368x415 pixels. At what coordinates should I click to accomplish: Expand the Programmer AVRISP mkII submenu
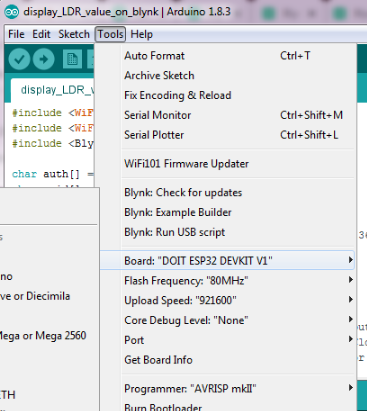coord(228,389)
